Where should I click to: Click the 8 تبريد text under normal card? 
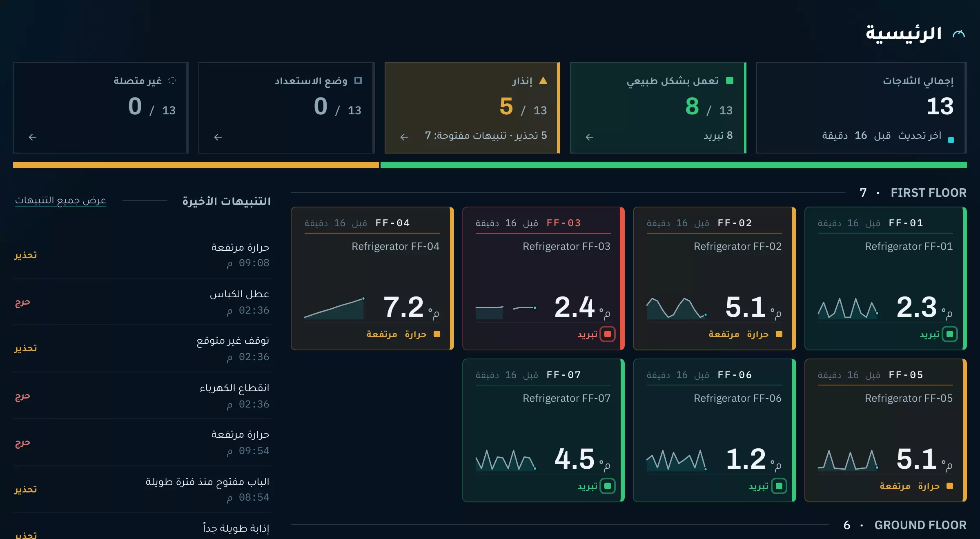[x=718, y=135]
